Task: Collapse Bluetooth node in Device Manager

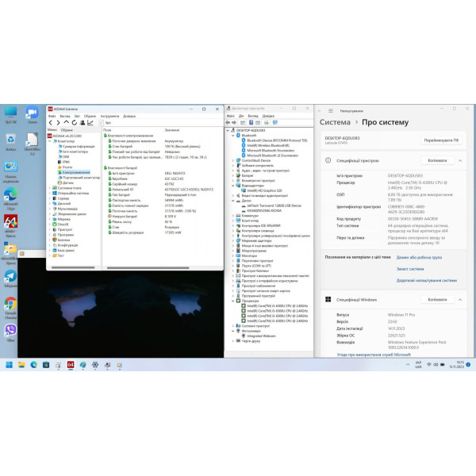Action: [233, 136]
